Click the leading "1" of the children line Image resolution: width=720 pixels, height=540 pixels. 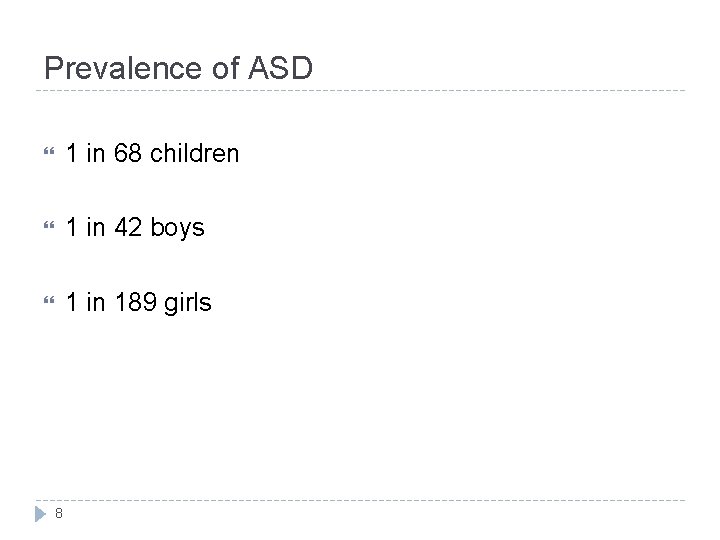72,154
